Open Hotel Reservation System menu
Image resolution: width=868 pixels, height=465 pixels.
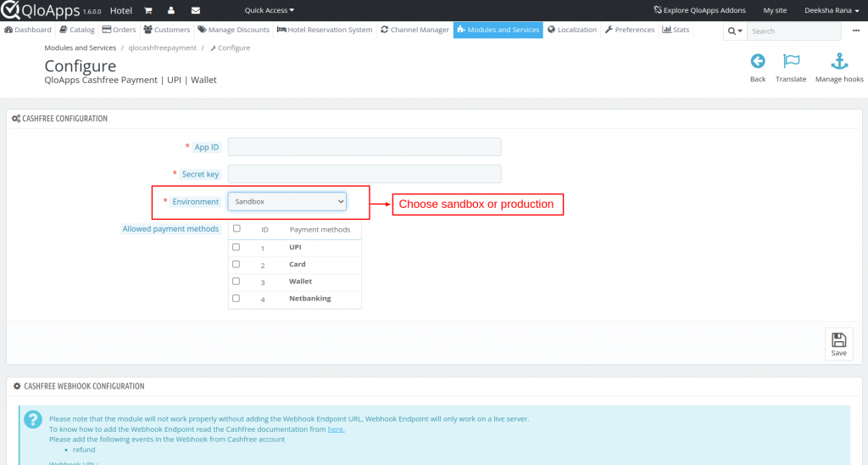coord(325,30)
